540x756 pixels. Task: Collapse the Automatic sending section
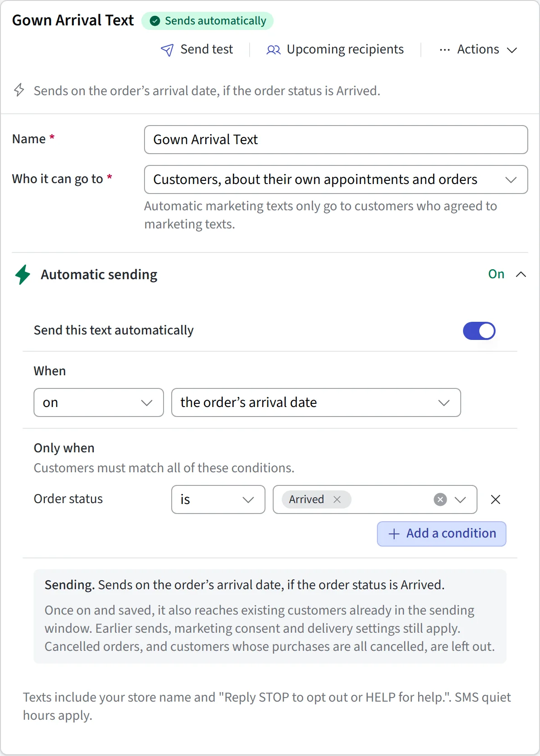pos(521,274)
